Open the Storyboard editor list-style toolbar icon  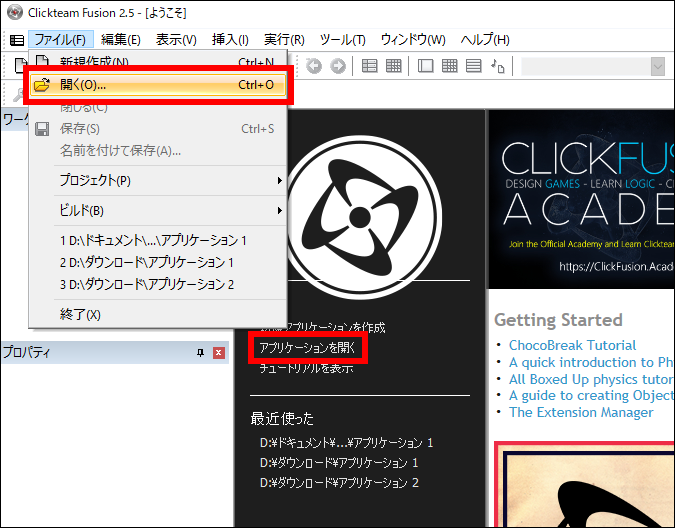pos(369,66)
